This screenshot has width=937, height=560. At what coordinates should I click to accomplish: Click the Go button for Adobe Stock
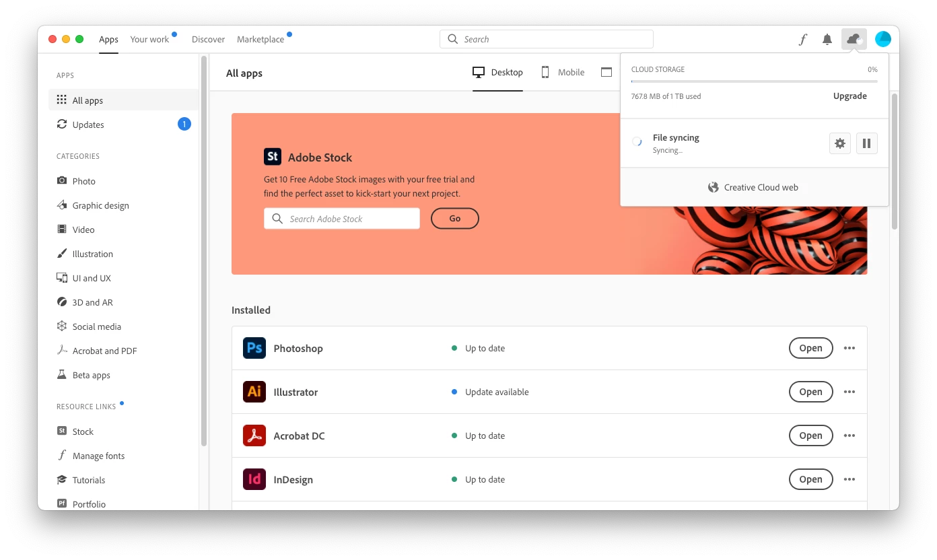tap(455, 218)
